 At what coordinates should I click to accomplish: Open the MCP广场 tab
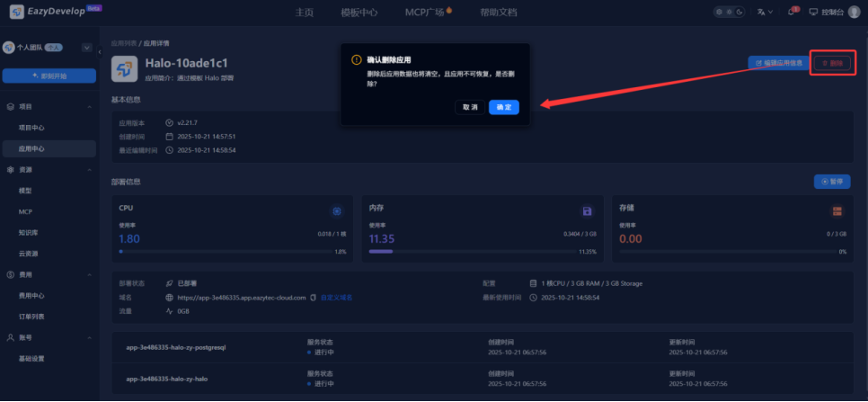(428, 13)
